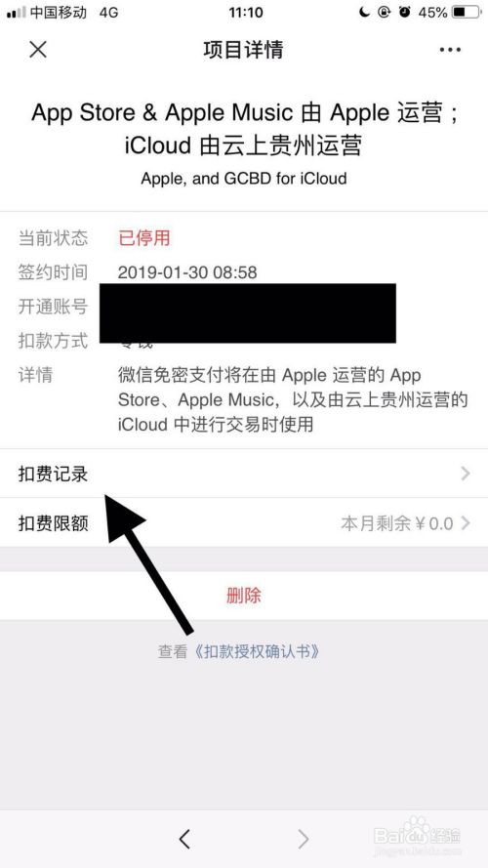Open the three-dot more options menu

[x=450, y=50]
